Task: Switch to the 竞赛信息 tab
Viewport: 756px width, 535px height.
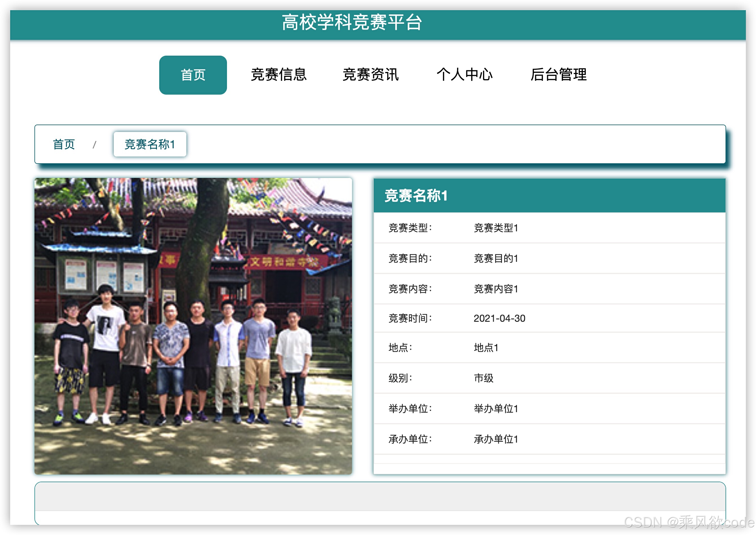Action: pos(279,75)
